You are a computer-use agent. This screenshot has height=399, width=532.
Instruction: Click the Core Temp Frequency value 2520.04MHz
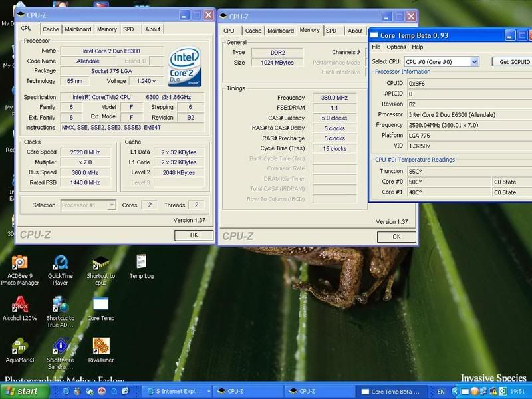pyautogui.click(x=469, y=125)
